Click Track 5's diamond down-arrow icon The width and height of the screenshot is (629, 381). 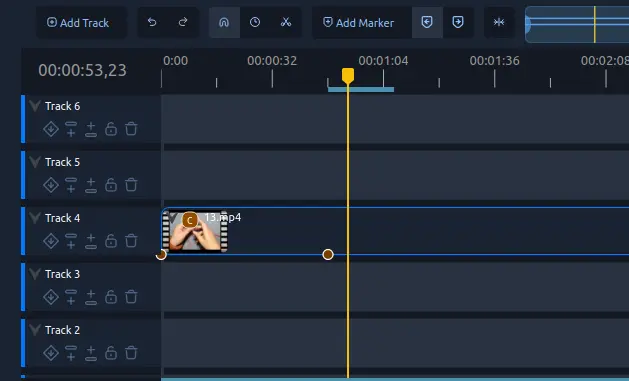pos(51,185)
